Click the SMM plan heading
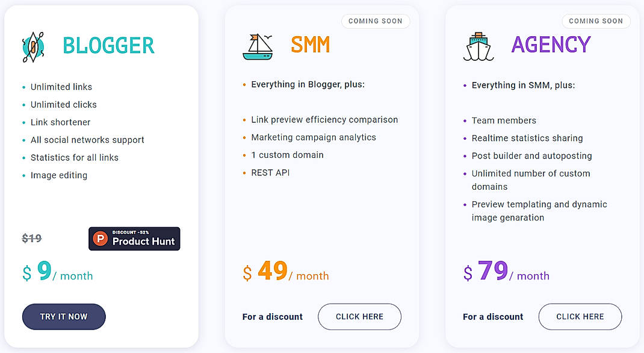Image resolution: width=644 pixels, height=353 pixels. click(x=311, y=45)
